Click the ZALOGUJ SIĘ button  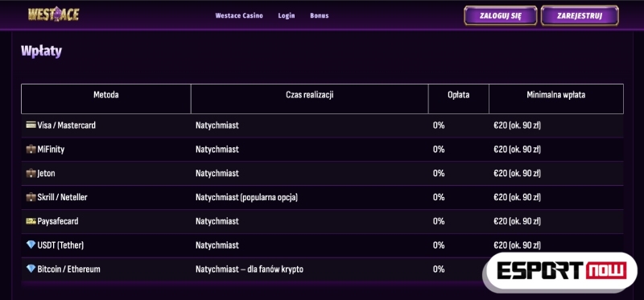500,15
